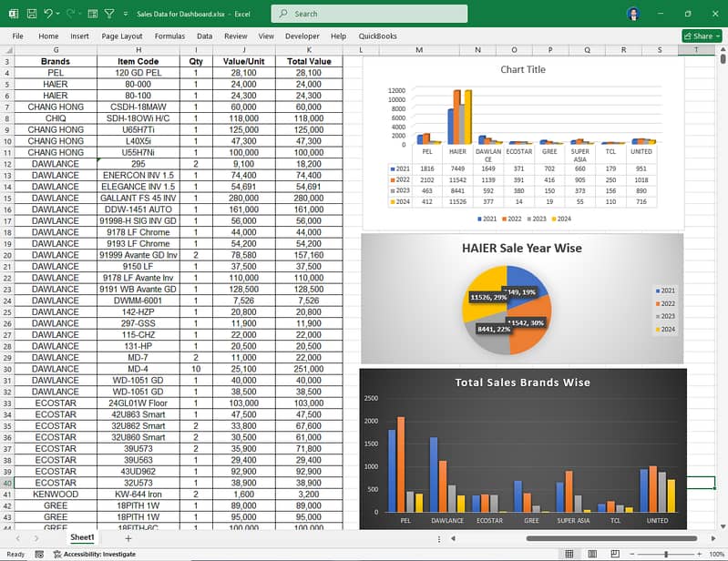Open the Page Layout tab

point(122,36)
